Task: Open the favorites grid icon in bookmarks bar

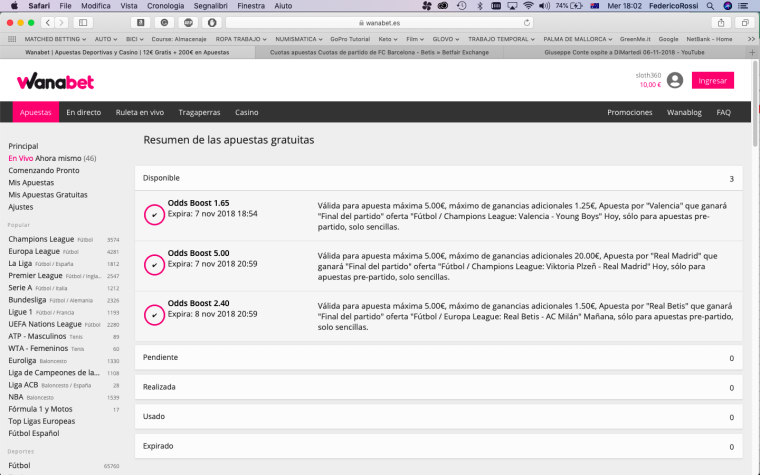Action: pyautogui.click(x=12, y=39)
